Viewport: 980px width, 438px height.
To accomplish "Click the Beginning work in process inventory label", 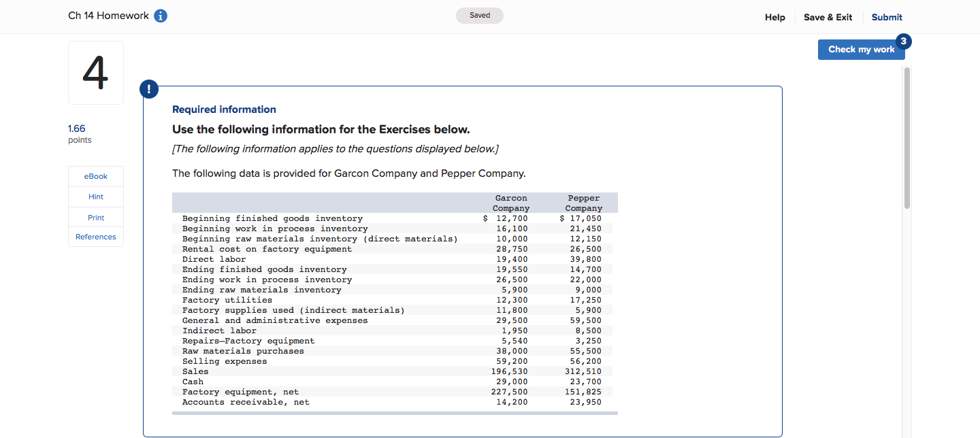I will coord(275,229).
